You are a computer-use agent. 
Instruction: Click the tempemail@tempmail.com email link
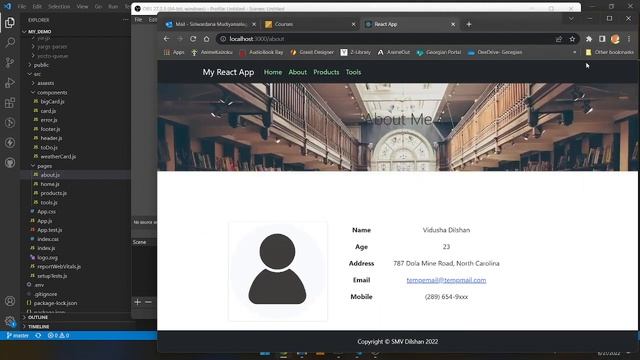click(446, 280)
